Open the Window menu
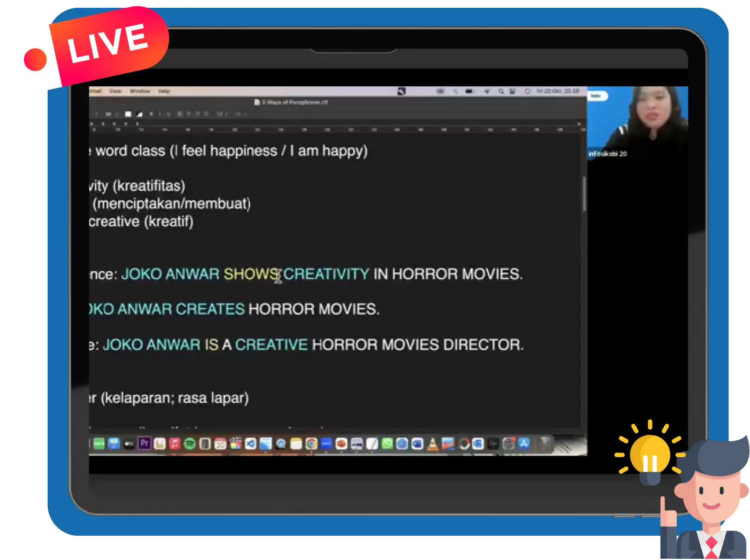The height and width of the screenshot is (560, 750). [x=140, y=91]
